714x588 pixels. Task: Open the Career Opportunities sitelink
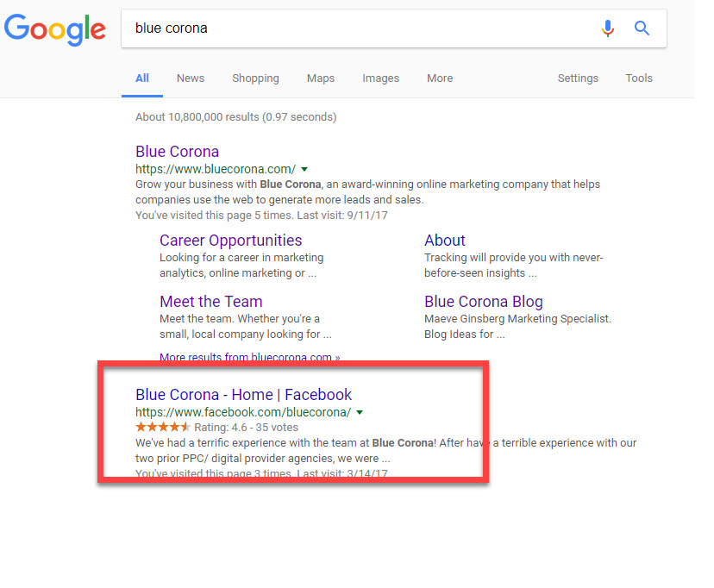(x=231, y=241)
